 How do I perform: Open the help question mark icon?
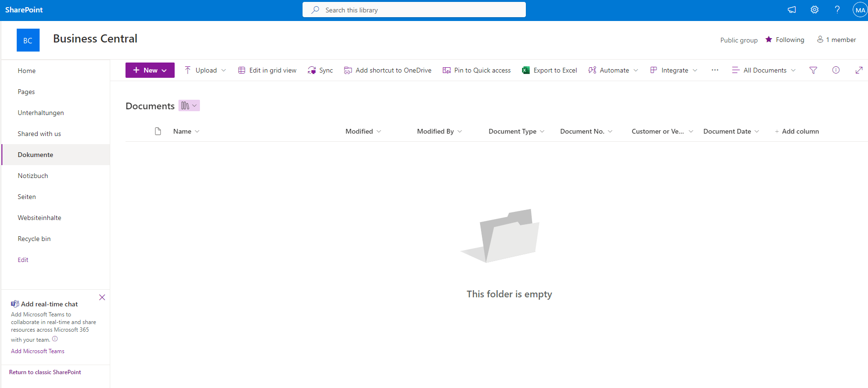837,10
